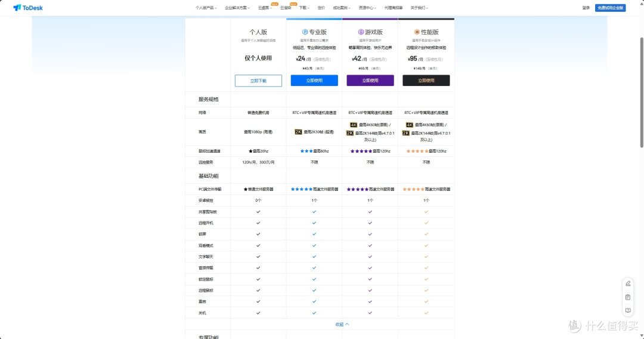Open 代理商招募 in the top navigation

[393, 8]
